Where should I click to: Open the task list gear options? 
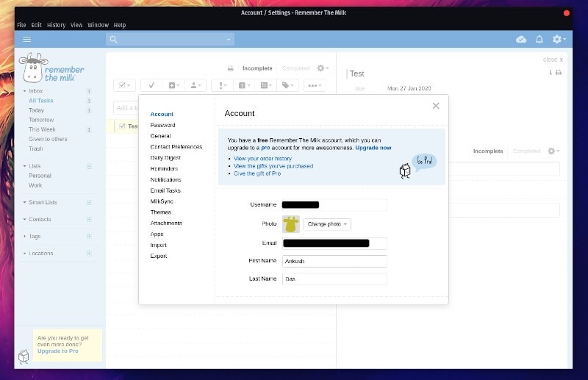coord(323,68)
